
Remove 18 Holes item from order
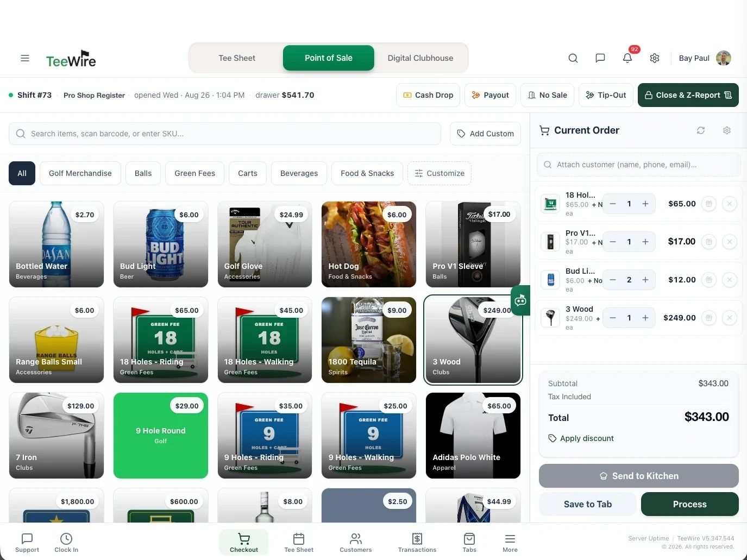pos(730,204)
